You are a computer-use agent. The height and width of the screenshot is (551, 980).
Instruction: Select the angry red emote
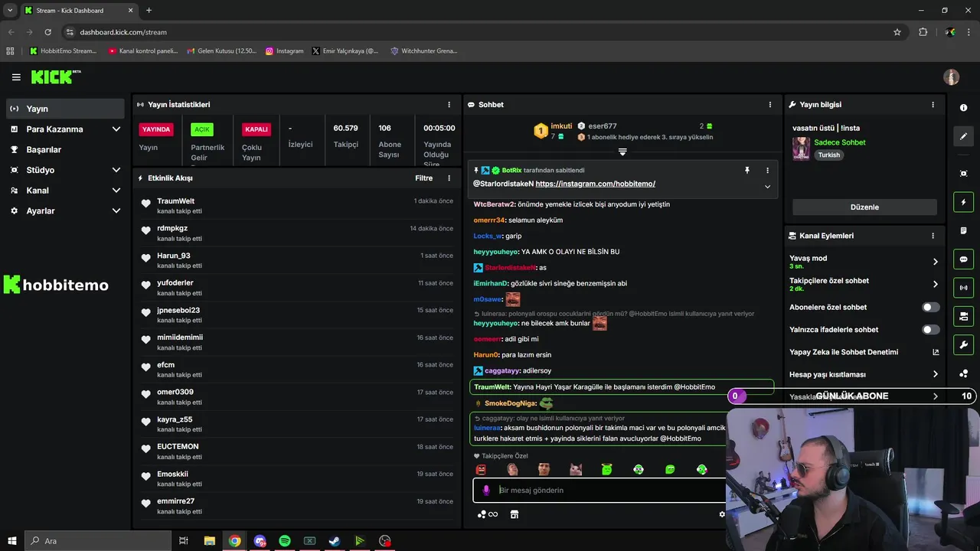point(481,469)
